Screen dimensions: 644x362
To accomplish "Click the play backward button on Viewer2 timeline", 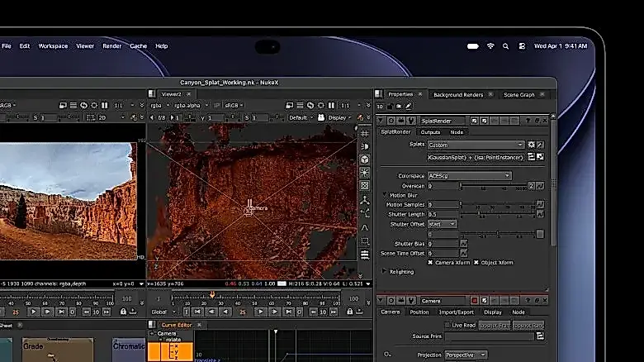I will point(225,312).
